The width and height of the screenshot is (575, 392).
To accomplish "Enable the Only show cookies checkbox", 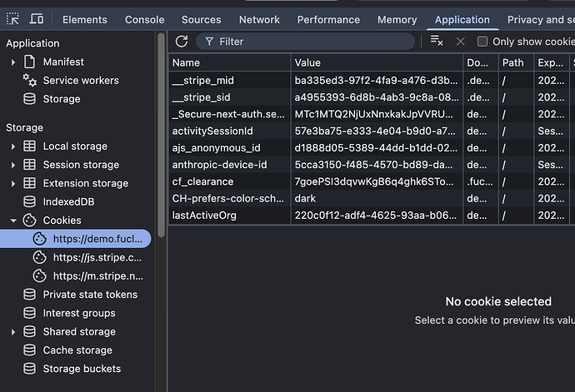I will pyautogui.click(x=482, y=42).
